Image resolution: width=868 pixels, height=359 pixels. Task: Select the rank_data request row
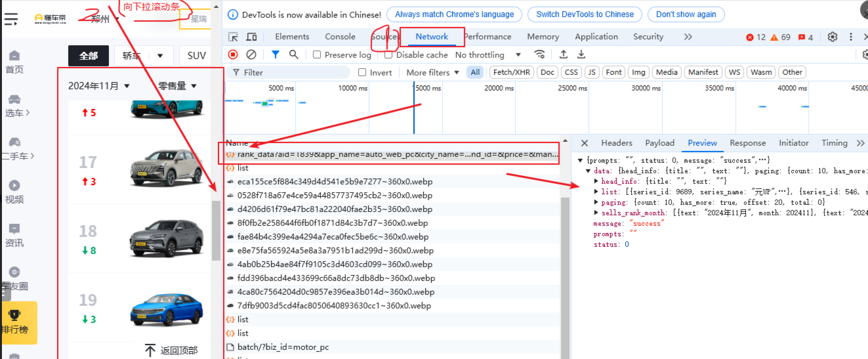392,154
